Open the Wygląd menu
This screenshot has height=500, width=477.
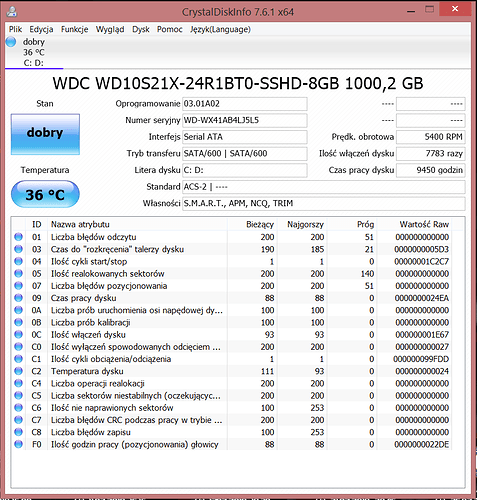pos(110,29)
